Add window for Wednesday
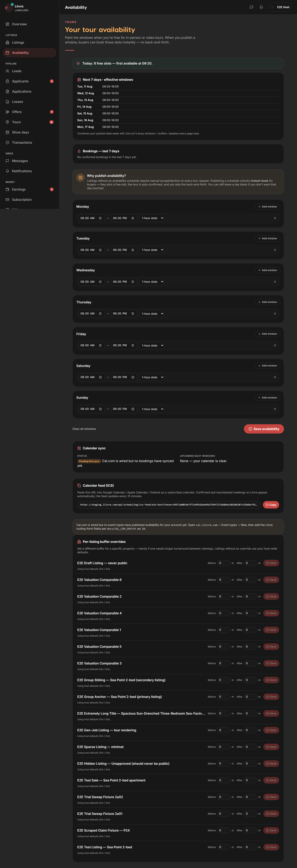This screenshot has height=868, width=297. tap(267, 270)
